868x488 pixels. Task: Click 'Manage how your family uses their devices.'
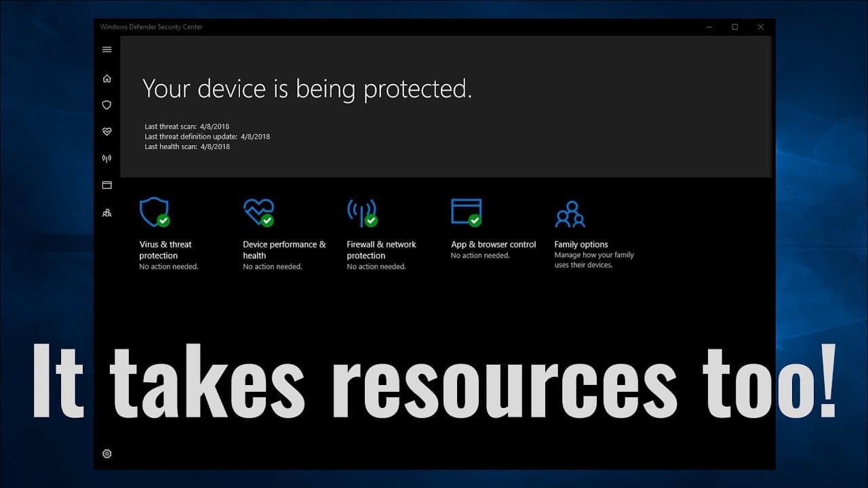(594, 260)
